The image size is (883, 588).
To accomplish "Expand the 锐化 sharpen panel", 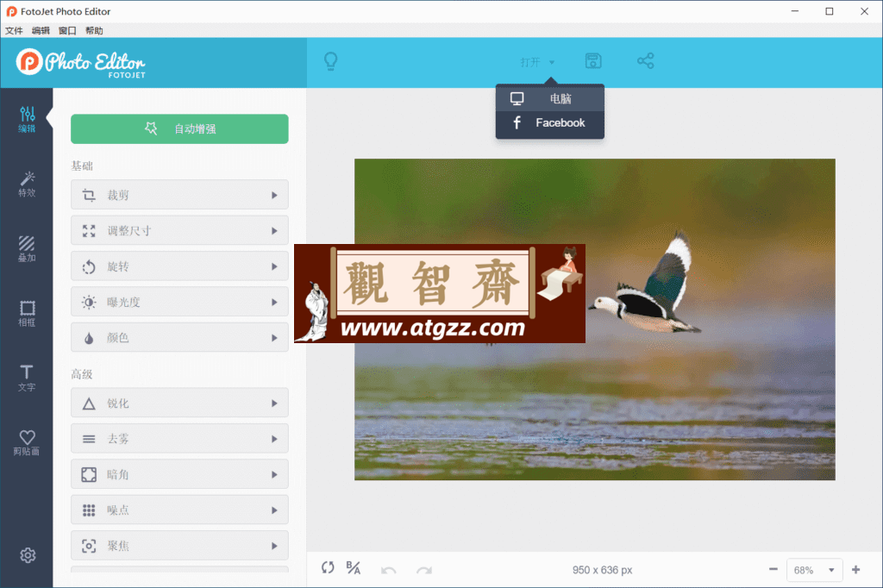I will pos(179,403).
